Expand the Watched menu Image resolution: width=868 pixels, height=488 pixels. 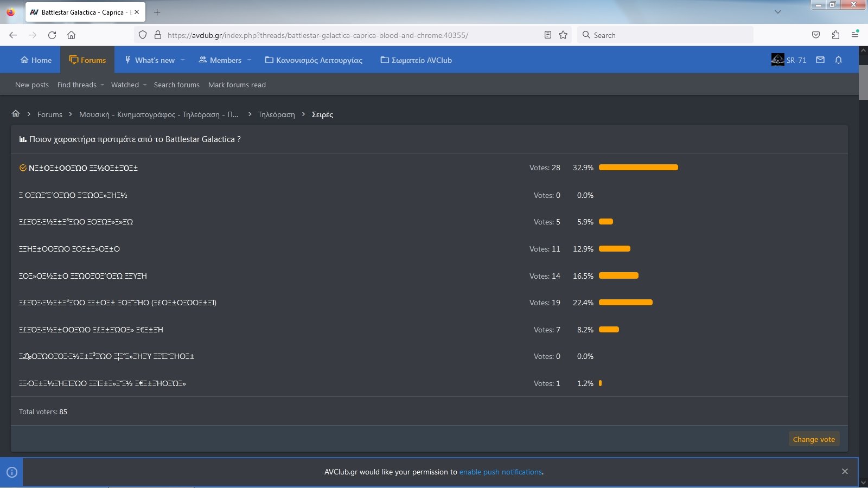(129, 85)
